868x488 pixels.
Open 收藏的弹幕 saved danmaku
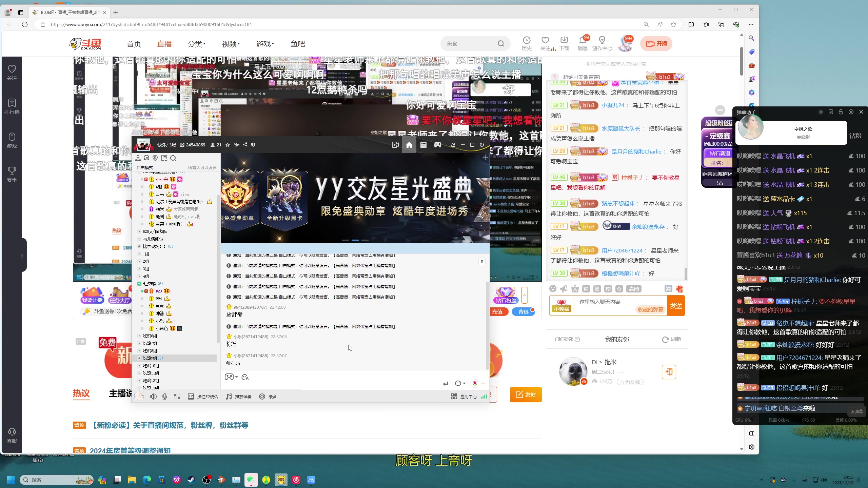pos(650,309)
